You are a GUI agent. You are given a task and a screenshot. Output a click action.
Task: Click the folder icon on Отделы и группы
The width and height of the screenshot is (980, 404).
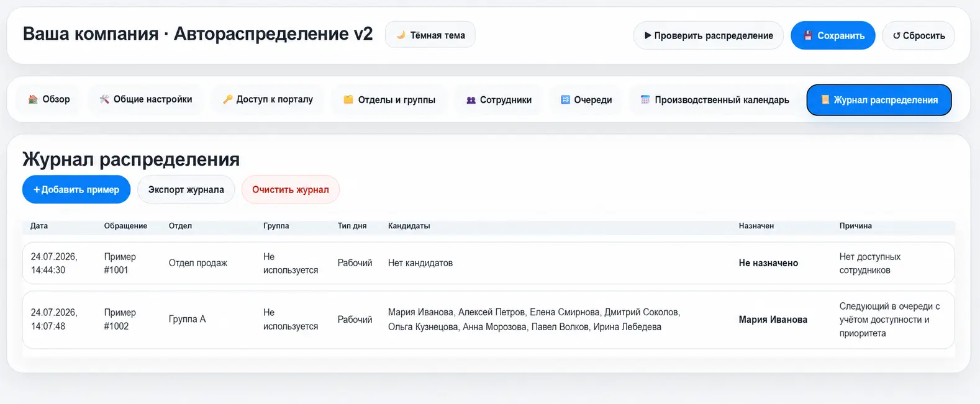pos(348,99)
